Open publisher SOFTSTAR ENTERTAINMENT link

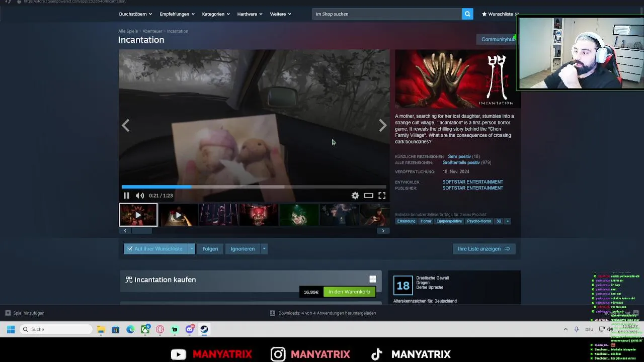click(473, 188)
